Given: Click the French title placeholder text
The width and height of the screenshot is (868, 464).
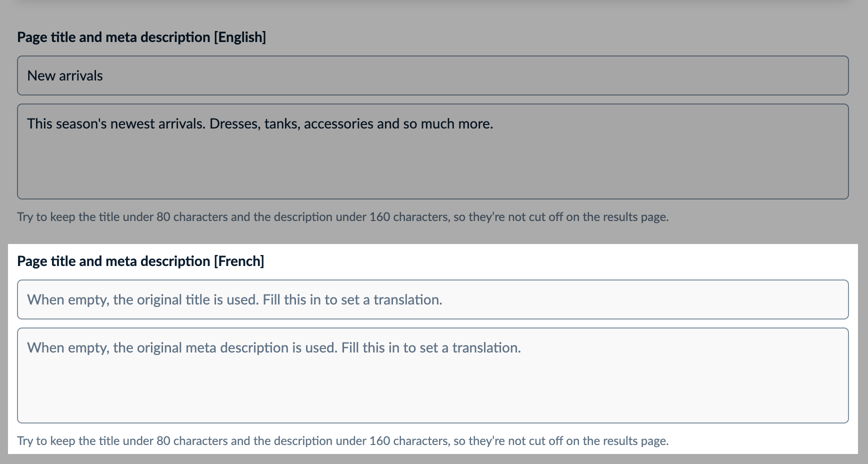Looking at the screenshot, I should point(235,299).
